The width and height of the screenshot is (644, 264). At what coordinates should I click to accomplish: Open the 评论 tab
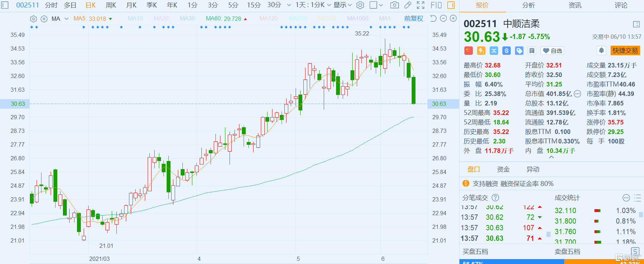[621, 5]
